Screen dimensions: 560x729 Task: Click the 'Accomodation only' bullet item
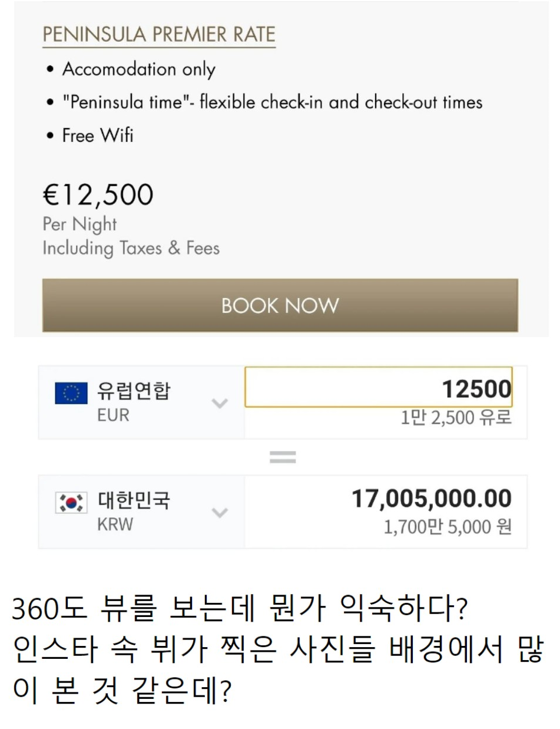(139, 70)
